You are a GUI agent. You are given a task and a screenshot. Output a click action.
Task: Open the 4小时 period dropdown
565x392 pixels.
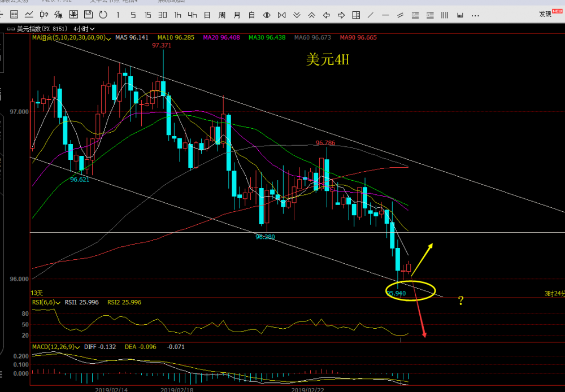pyautogui.click(x=84, y=29)
